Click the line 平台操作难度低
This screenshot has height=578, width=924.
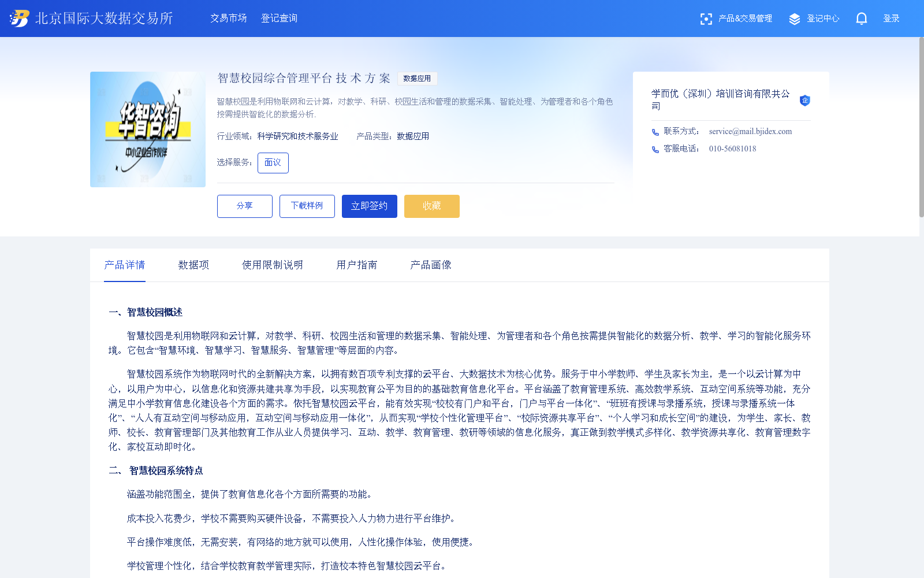(302, 542)
